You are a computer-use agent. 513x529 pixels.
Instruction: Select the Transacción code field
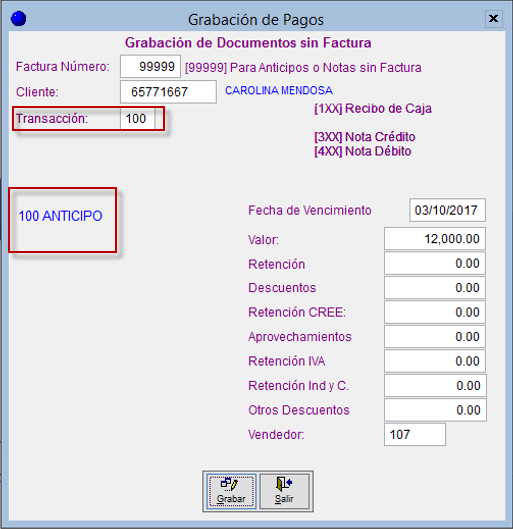point(138,118)
